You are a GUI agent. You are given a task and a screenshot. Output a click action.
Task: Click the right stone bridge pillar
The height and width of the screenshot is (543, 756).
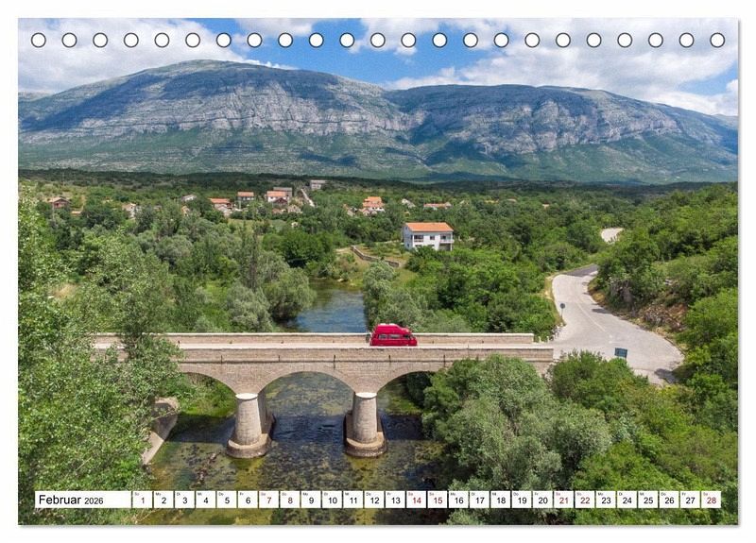pos(365,423)
